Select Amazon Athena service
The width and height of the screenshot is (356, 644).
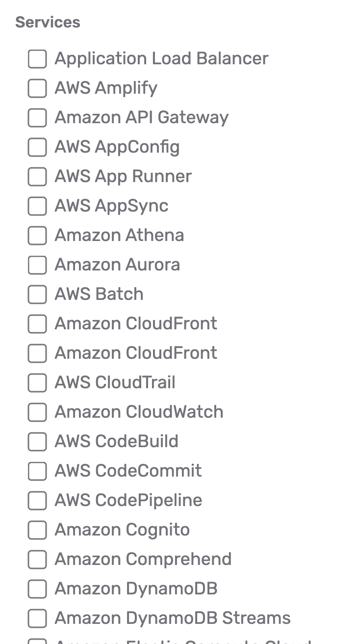(37, 236)
